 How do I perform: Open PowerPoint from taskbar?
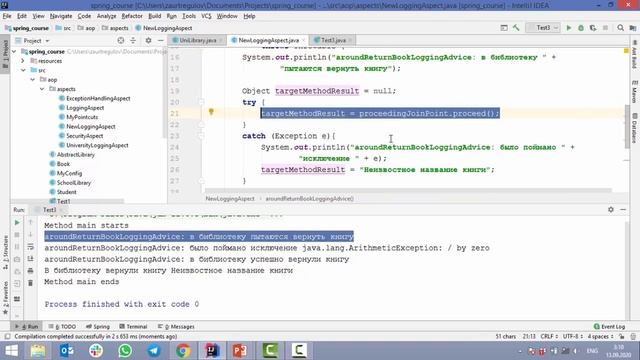click(241, 351)
